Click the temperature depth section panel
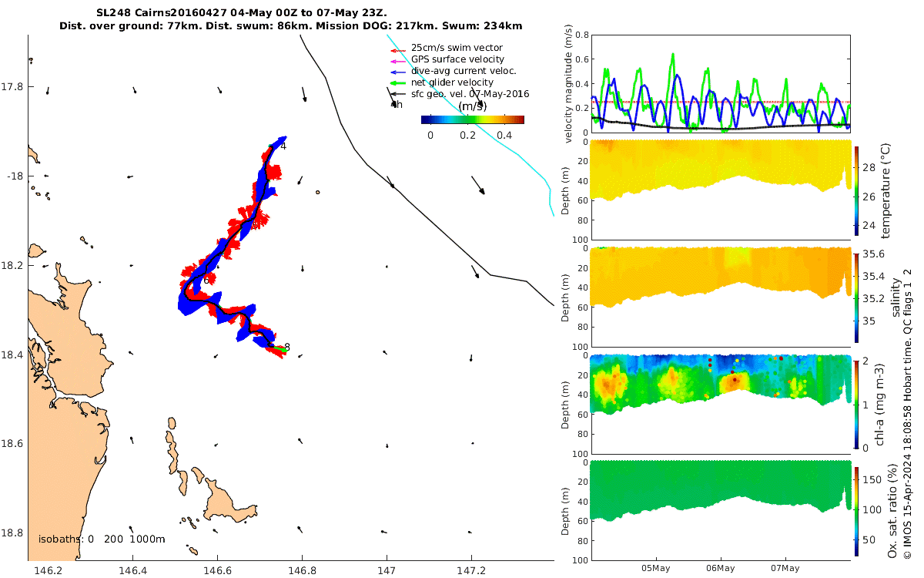The width and height of the screenshot is (924, 578). pyautogui.click(x=721, y=190)
